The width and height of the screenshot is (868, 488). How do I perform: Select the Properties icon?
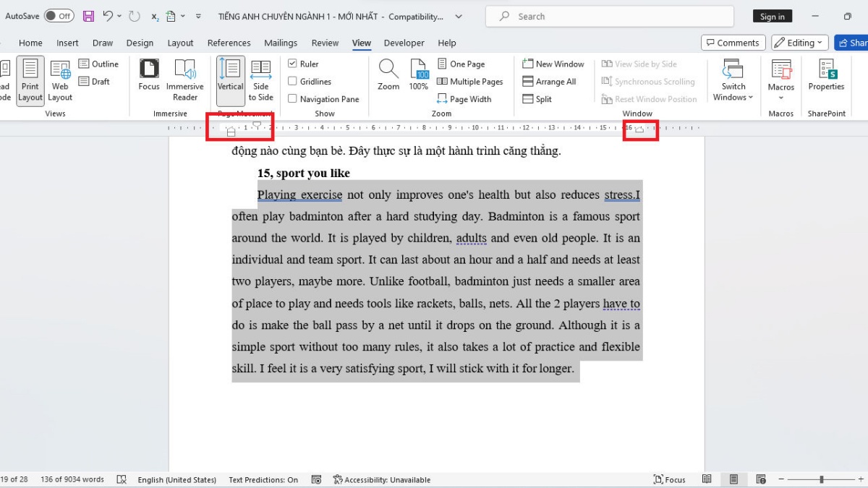pos(826,76)
